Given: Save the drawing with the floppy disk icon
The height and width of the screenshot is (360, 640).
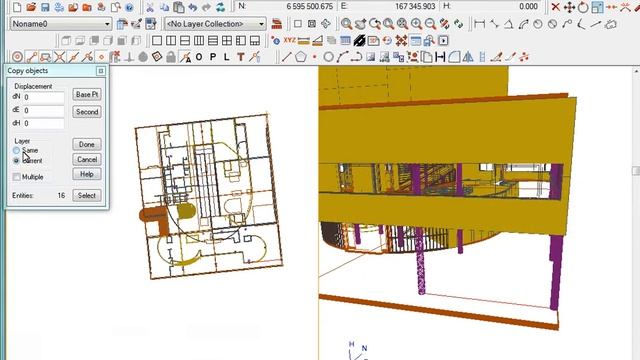Looking at the screenshot, I should [45, 7].
